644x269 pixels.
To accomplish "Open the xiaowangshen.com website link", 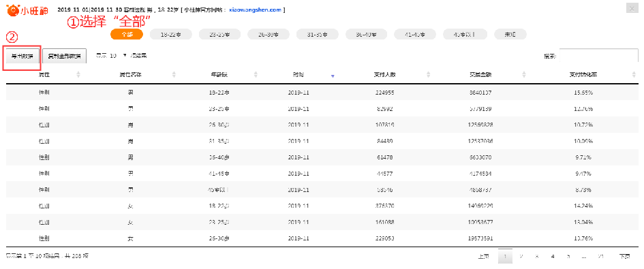I will pos(255,10).
